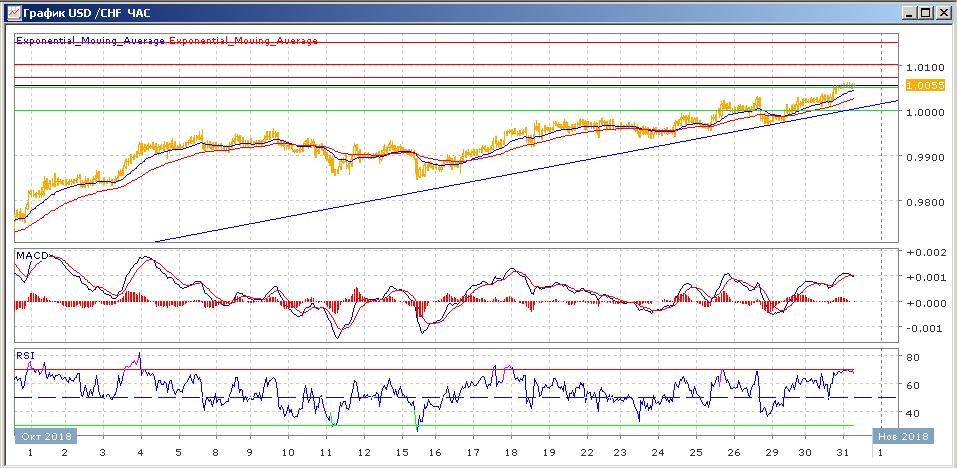This screenshot has height=468, width=957.
Task: Minimize the График USD/CHF window
Action: (x=910, y=12)
